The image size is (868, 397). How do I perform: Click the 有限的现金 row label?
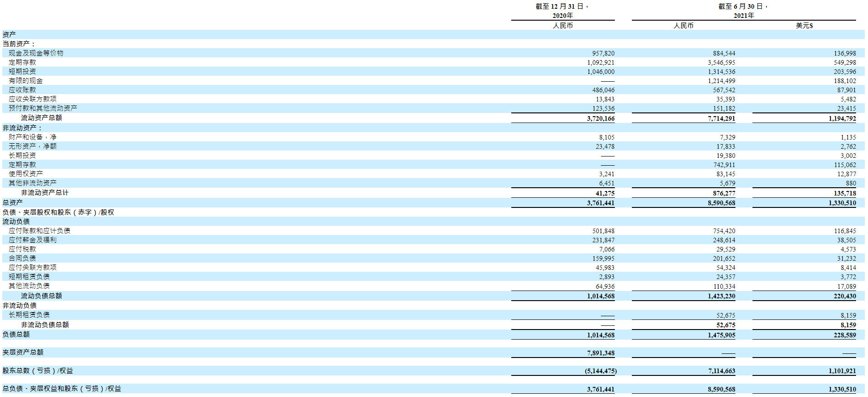tap(26, 81)
